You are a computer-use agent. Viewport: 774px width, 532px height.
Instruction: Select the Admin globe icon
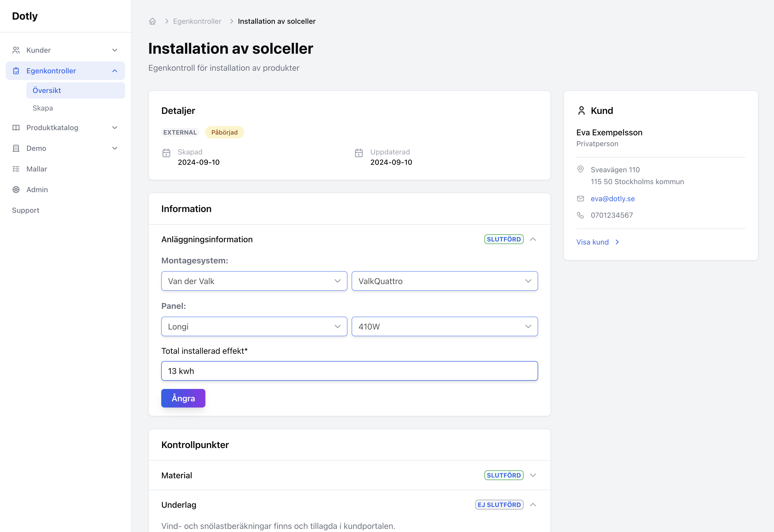click(x=16, y=189)
